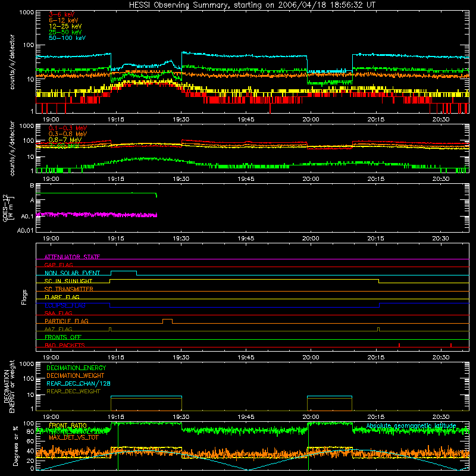Select the SC_IN_SUNLIGHT flag label
Image resolution: width=476 pixels, height=476 pixels.
point(68,281)
